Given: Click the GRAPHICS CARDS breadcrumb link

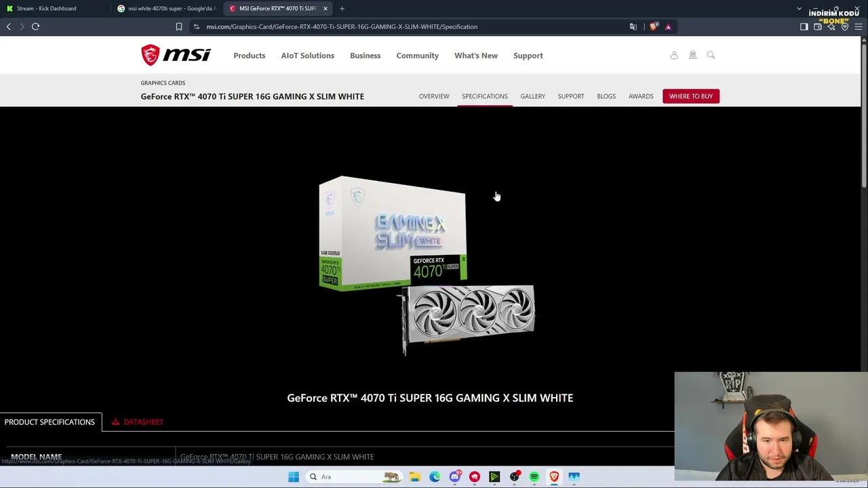Looking at the screenshot, I should pyautogui.click(x=163, y=83).
